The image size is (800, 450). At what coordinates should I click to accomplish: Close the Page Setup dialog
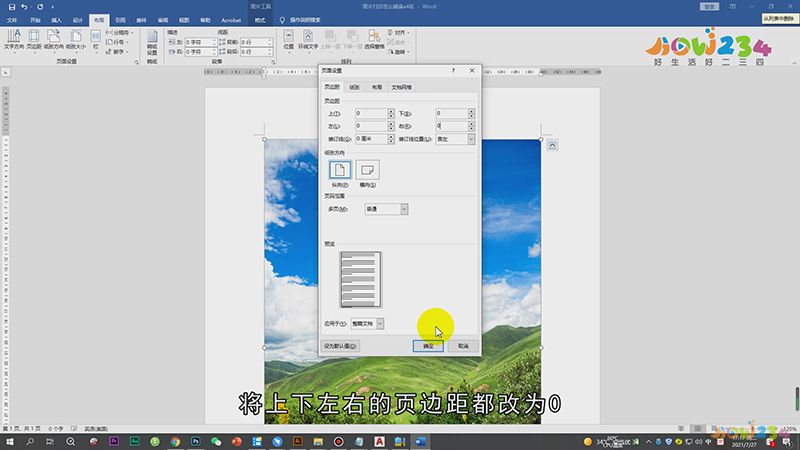pyautogui.click(x=472, y=70)
